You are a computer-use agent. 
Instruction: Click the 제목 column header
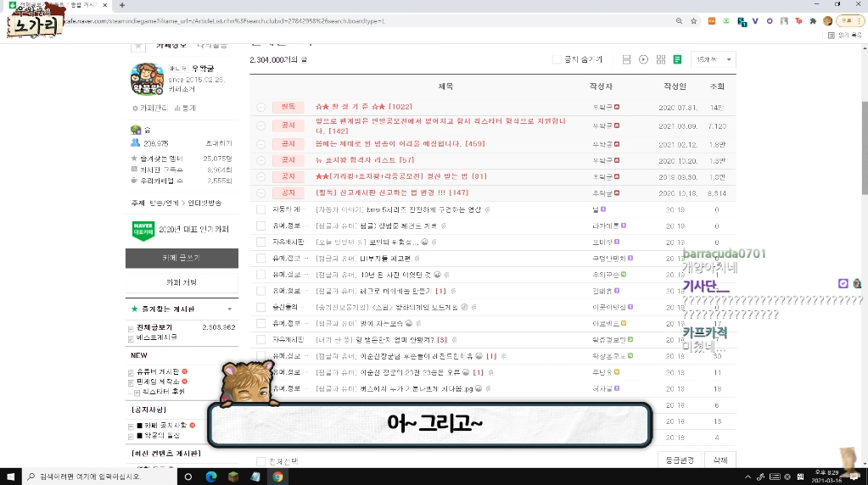445,86
